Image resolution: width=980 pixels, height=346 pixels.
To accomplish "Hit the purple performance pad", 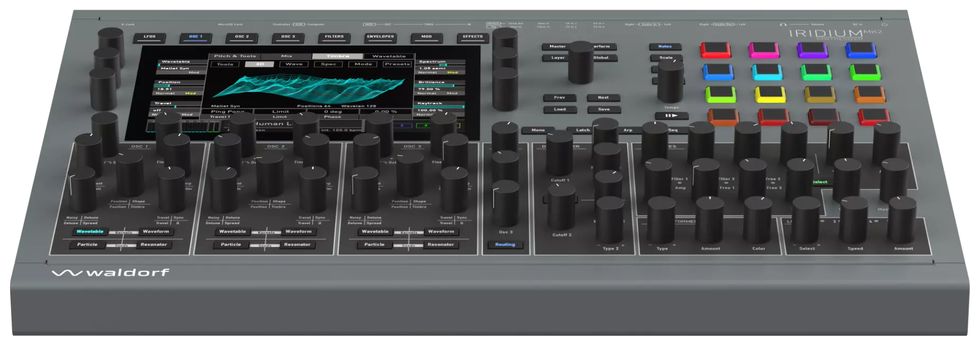I will [813, 50].
